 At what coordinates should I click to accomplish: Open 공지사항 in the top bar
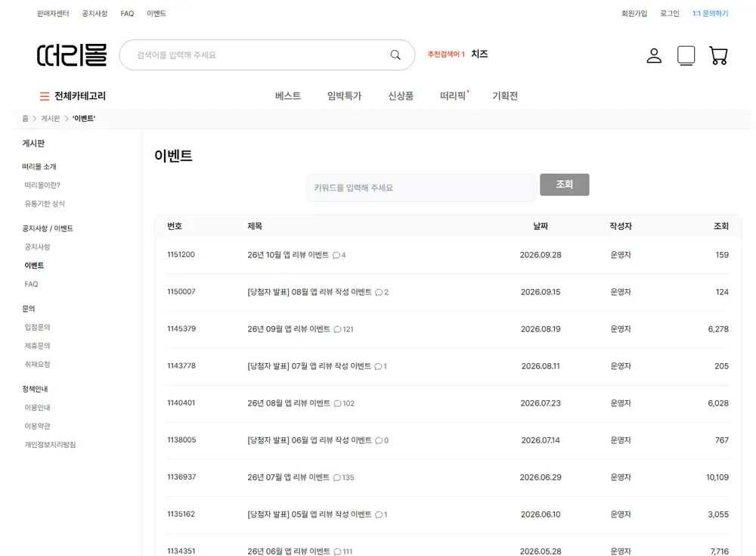pos(94,14)
